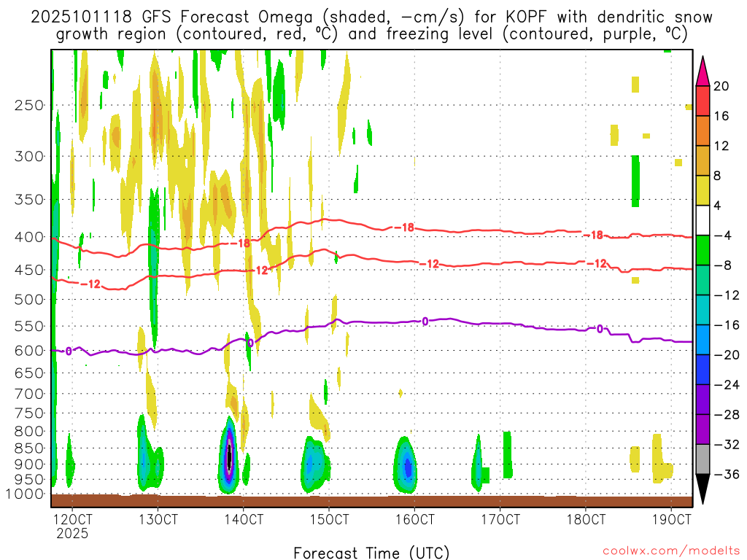Click the 600 pressure level label
Image resolution: width=747 pixels, height=560 pixels.
pyautogui.click(x=29, y=351)
